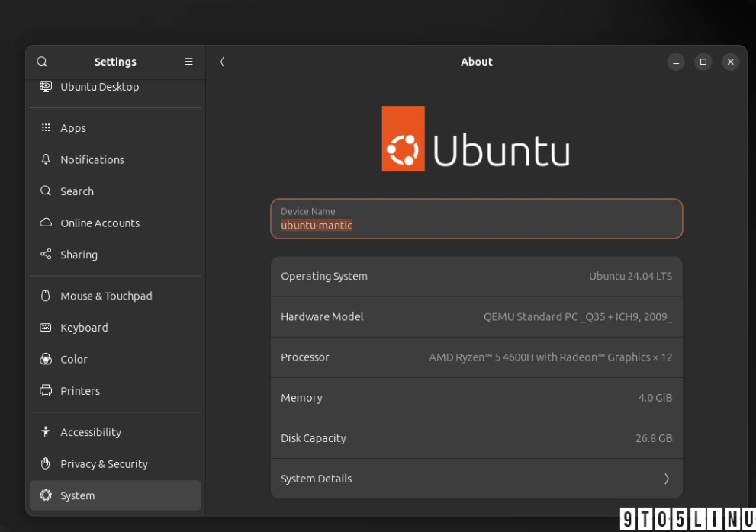Select the System sidebar entry
756x532 pixels.
tap(115, 495)
